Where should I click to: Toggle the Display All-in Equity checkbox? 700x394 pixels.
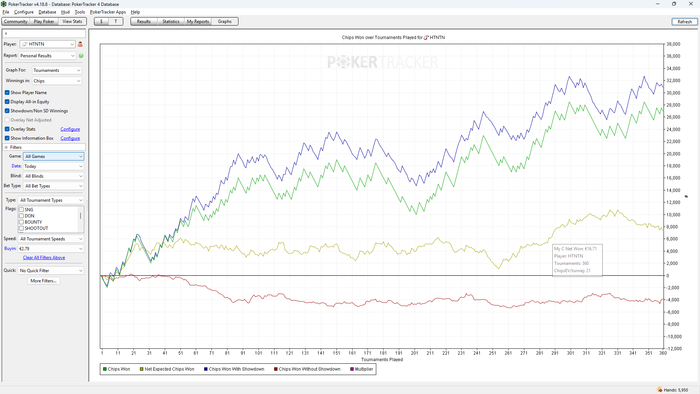[x=7, y=102]
